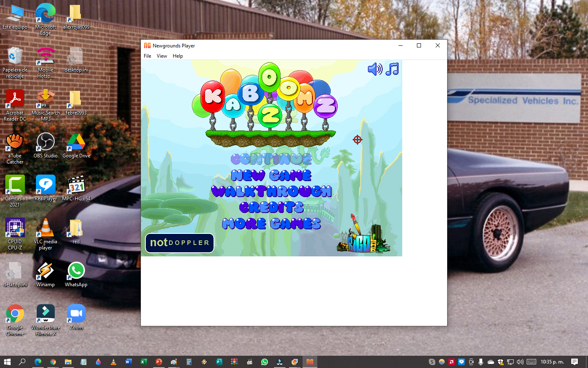This screenshot has height=368, width=588.
Task: Open the Windows Start menu
Action: 7,362
